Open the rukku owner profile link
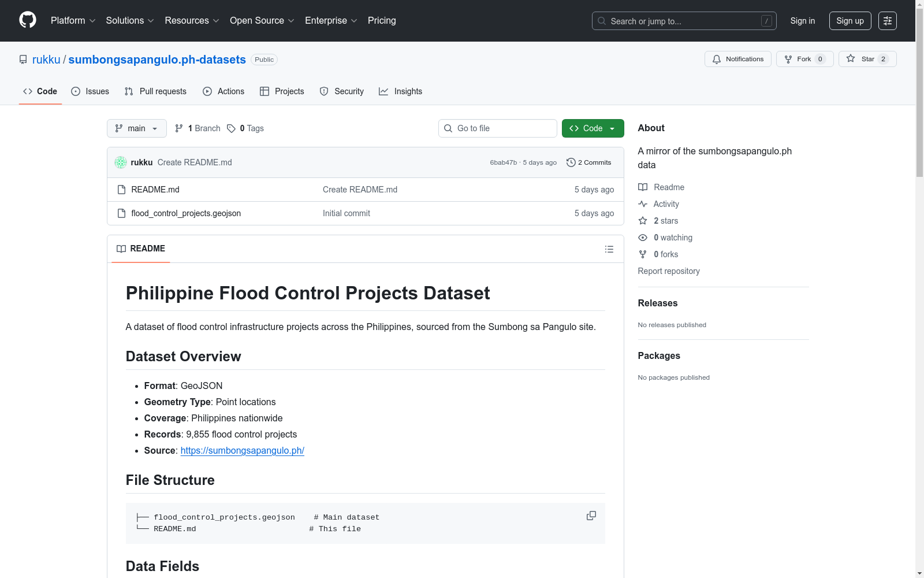Screen dimensions: 924x578 (46, 60)
